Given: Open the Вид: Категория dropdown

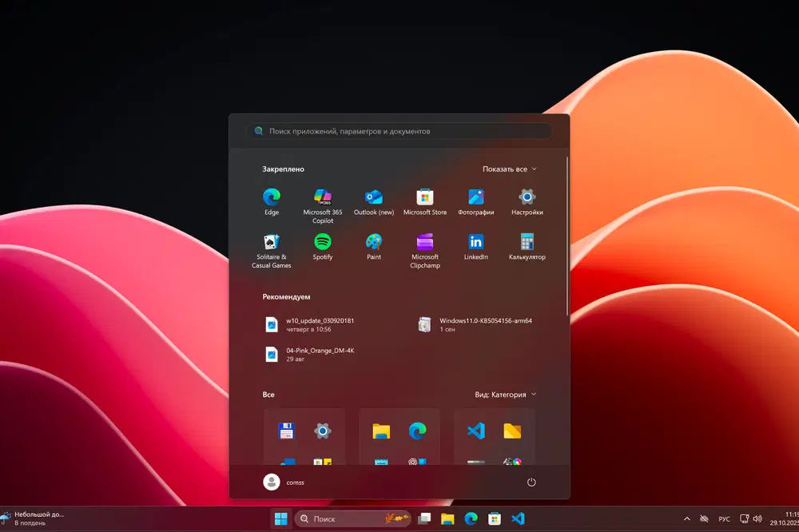Looking at the screenshot, I should click(x=506, y=395).
